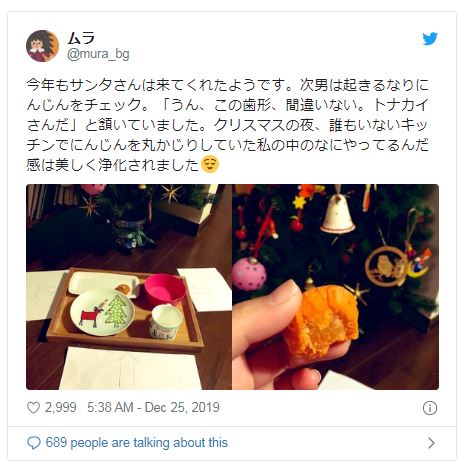
Task: Click the pink bowl in left photo
Action: [x=165, y=290]
